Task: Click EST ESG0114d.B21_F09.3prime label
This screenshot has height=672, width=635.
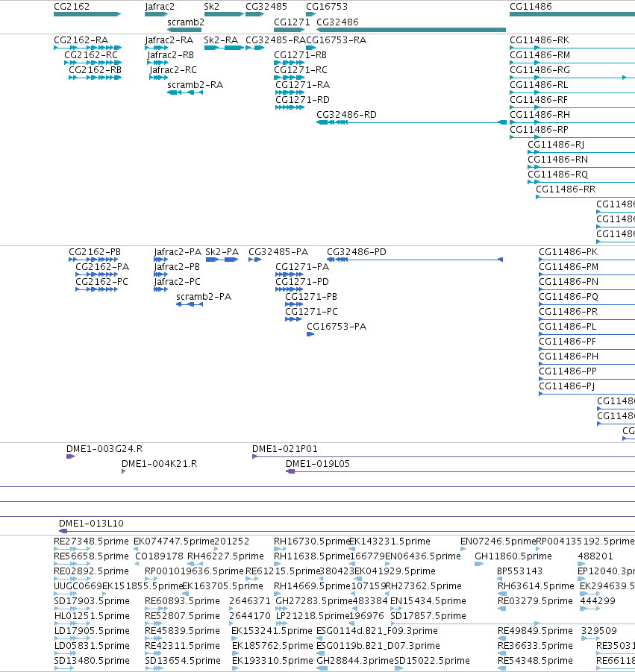Action: point(377,631)
